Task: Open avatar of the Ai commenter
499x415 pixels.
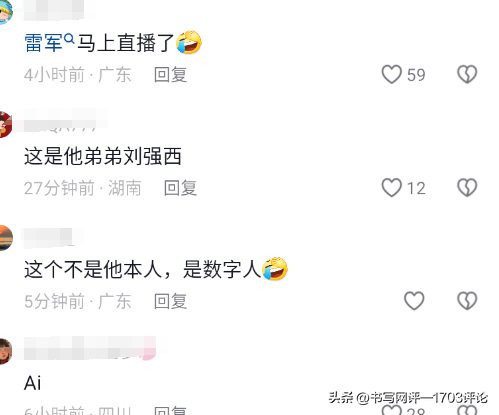Action: (6, 351)
